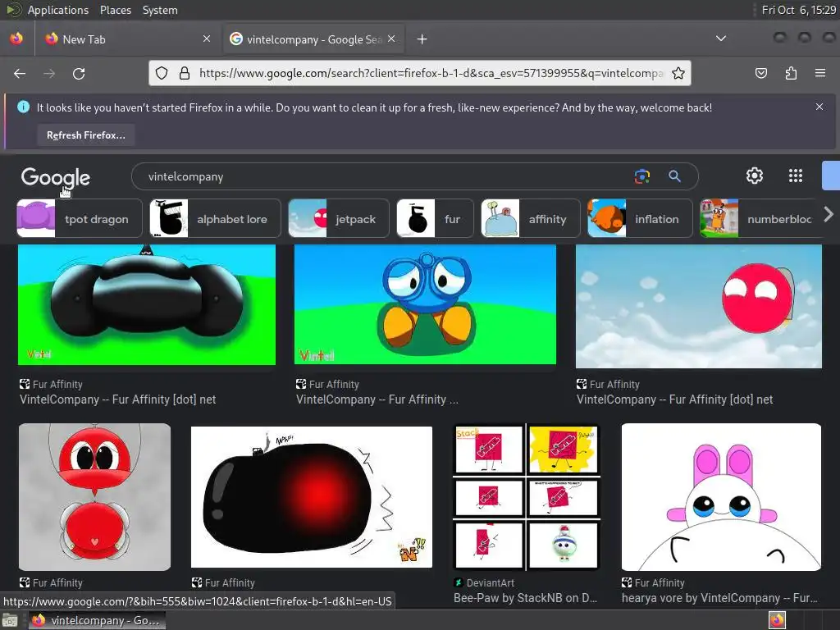Open the Bee-Paw comic grid image
The width and height of the screenshot is (840, 630).
click(x=527, y=496)
